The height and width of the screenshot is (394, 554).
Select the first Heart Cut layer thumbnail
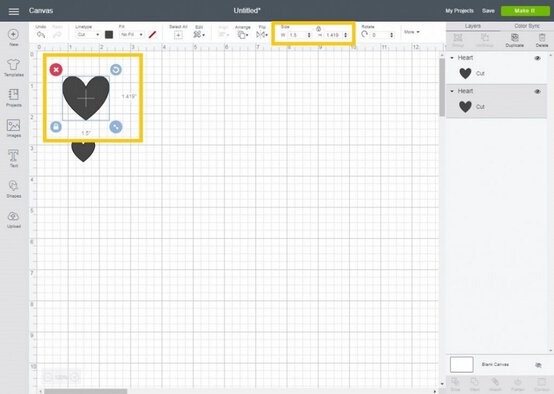point(465,73)
